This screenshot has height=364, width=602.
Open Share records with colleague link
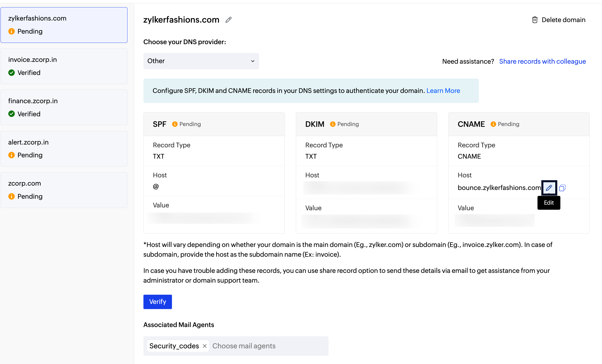(x=542, y=61)
